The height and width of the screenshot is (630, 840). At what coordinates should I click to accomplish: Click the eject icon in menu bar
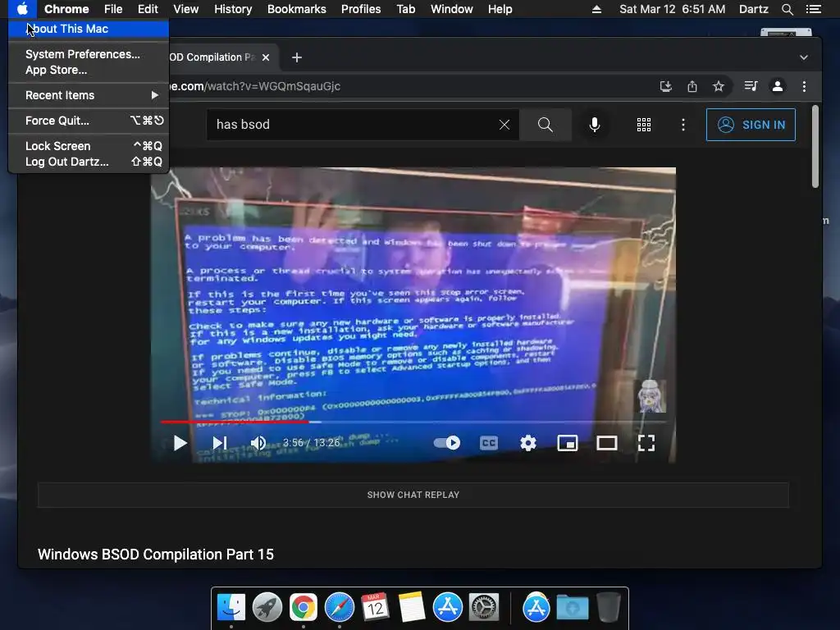[596, 9]
